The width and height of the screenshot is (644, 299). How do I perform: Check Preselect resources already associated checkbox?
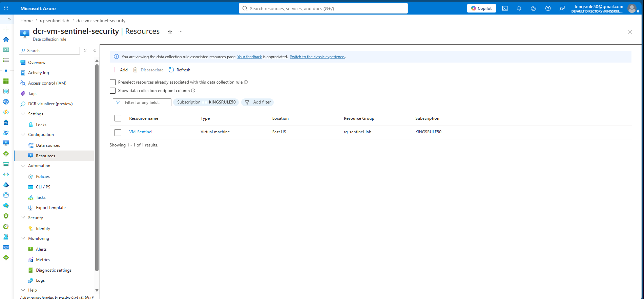pyautogui.click(x=112, y=82)
